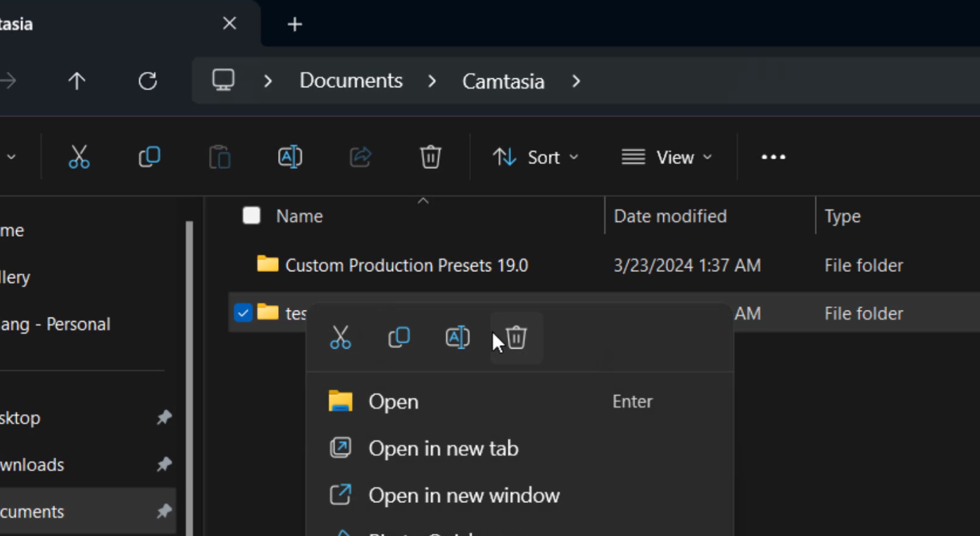Expand the chevron before Documents in the address bar

(x=268, y=81)
